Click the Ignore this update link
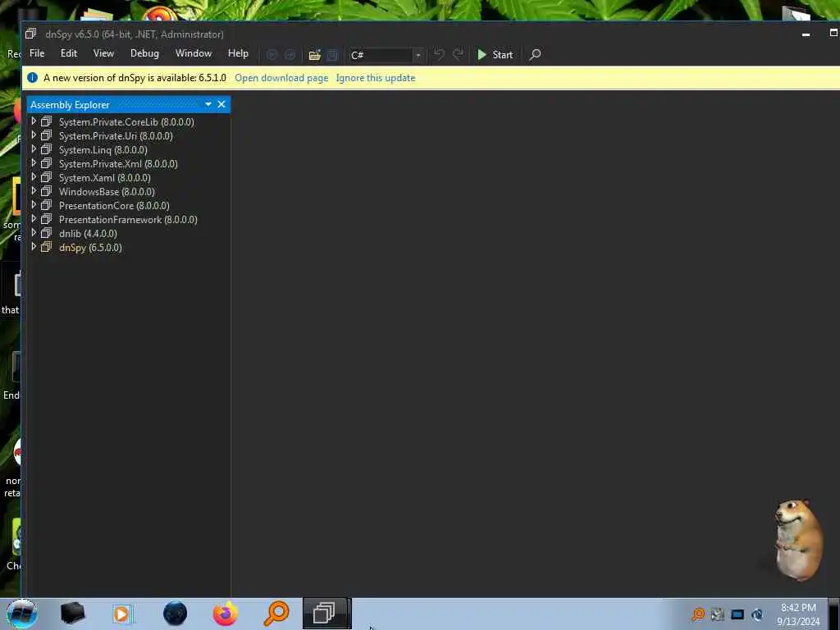840x630 pixels. coord(376,78)
